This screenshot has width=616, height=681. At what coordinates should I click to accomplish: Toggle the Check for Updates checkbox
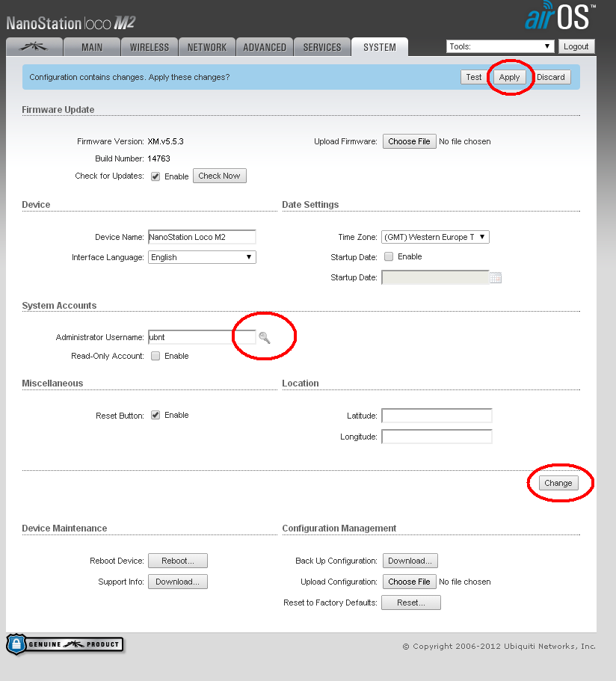point(155,176)
